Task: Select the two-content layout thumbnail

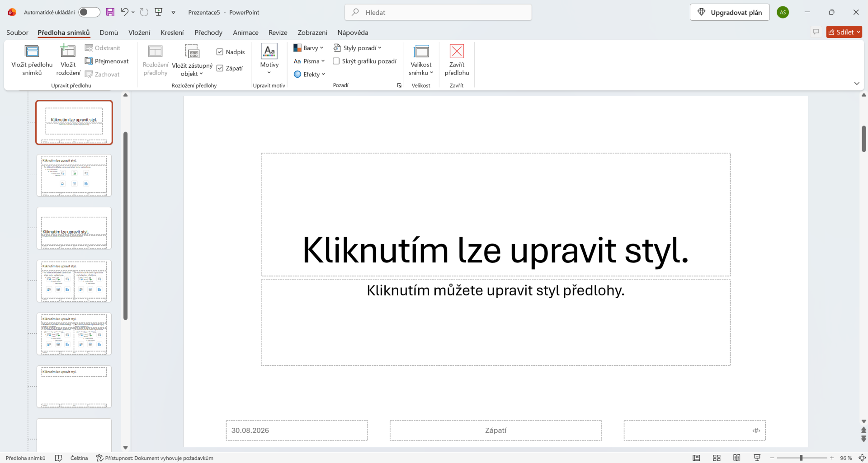Action: [74, 281]
